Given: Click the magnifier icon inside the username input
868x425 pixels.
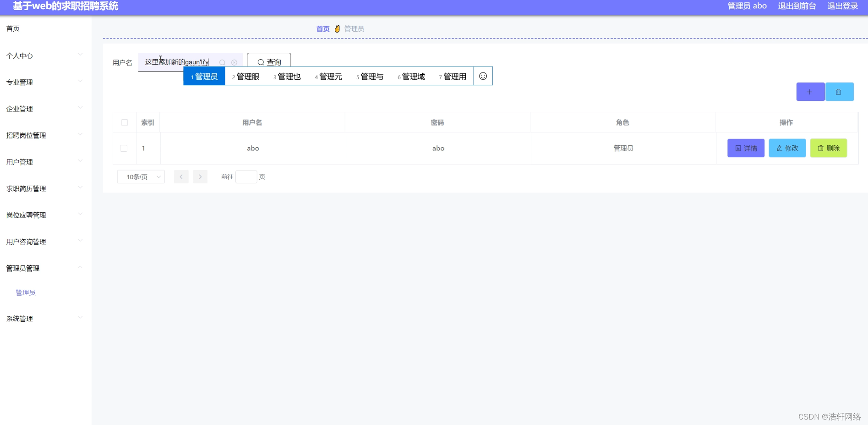Looking at the screenshot, I should pyautogui.click(x=223, y=62).
